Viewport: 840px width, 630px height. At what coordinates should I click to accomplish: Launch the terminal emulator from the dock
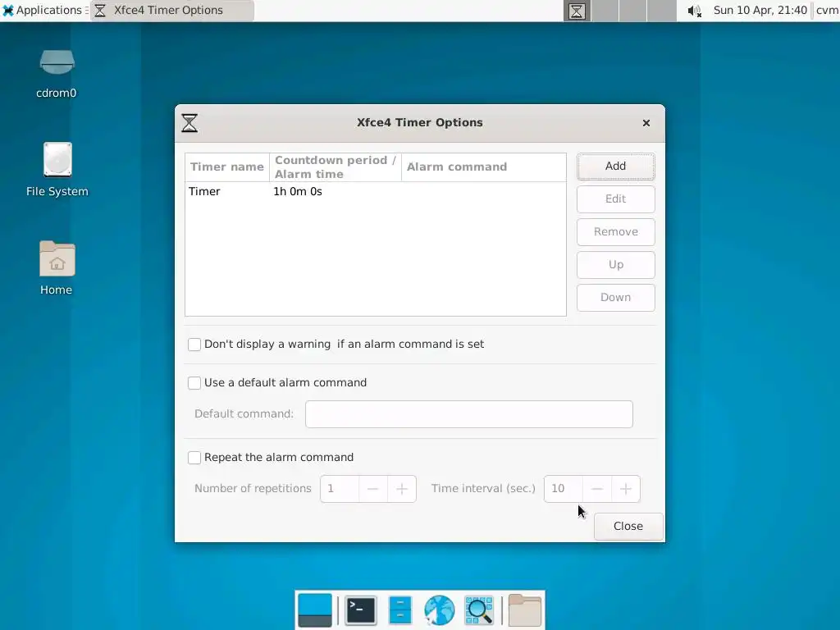360,610
